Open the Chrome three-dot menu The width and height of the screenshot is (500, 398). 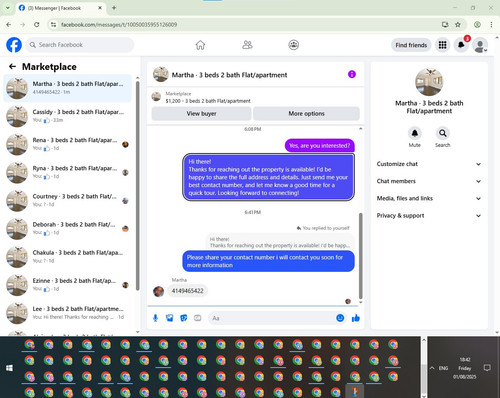pyautogui.click(x=491, y=24)
